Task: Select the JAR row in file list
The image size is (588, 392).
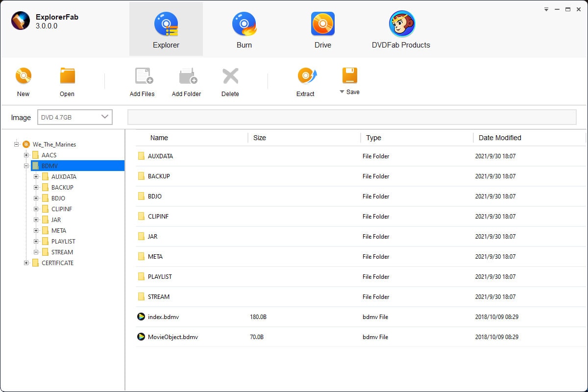Action: click(361, 236)
